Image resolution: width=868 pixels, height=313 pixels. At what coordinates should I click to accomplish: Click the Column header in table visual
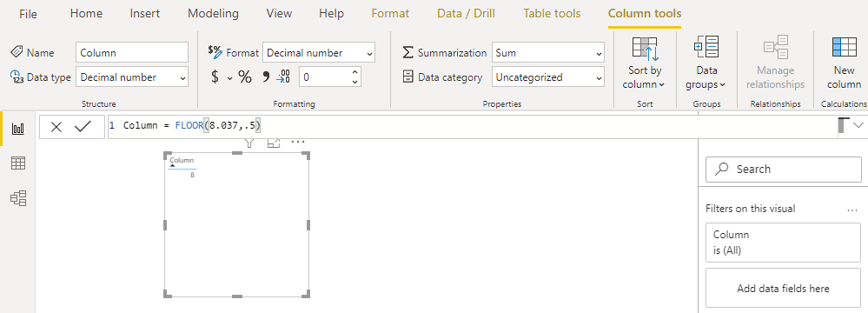tap(182, 161)
